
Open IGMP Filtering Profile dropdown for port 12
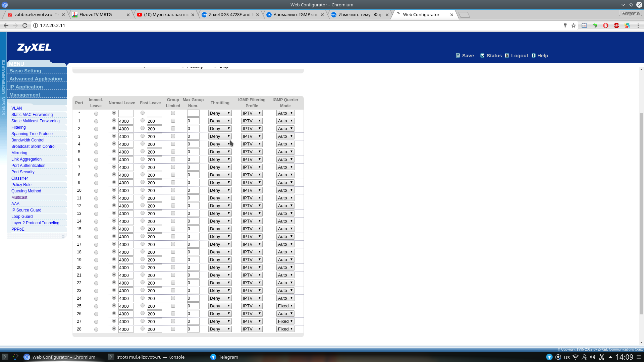(252, 206)
